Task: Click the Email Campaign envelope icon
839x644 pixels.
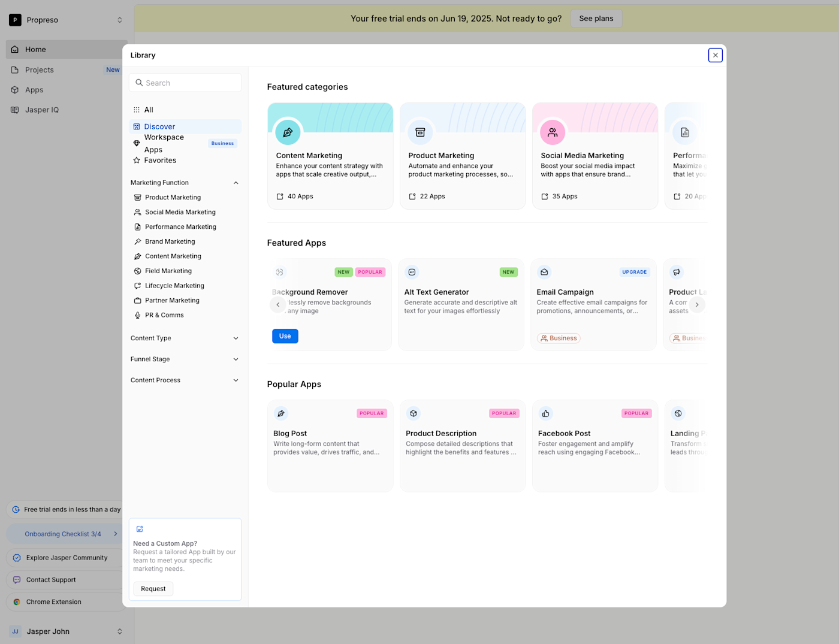Action: [x=544, y=272]
